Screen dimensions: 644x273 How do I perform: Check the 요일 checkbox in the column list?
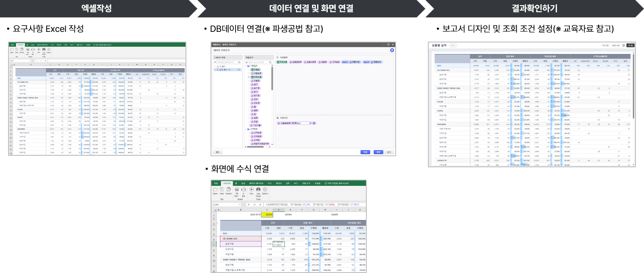pyautogui.click(x=248, y=121)
